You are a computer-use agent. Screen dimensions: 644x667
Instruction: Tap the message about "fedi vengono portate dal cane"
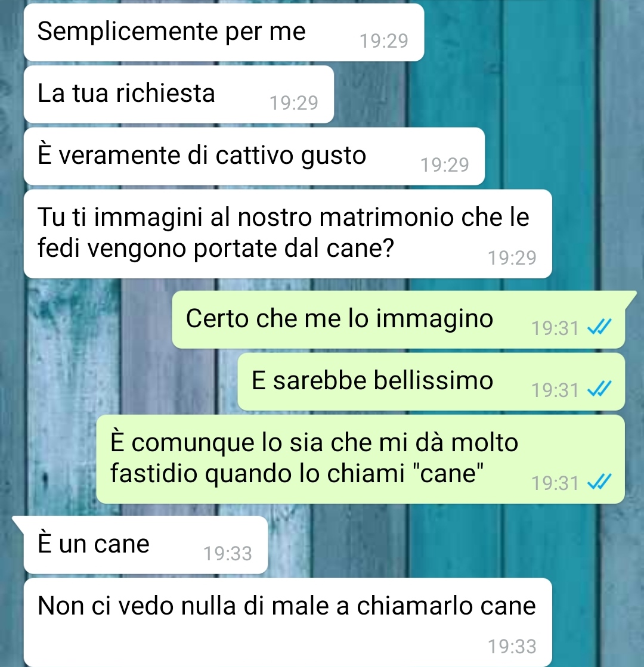point(288,234)
